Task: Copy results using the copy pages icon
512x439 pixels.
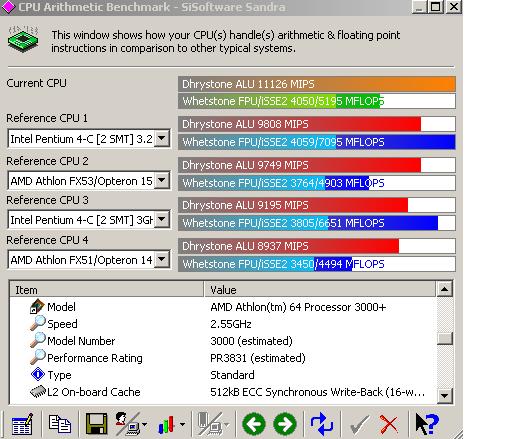Action: tap(60, 424)
